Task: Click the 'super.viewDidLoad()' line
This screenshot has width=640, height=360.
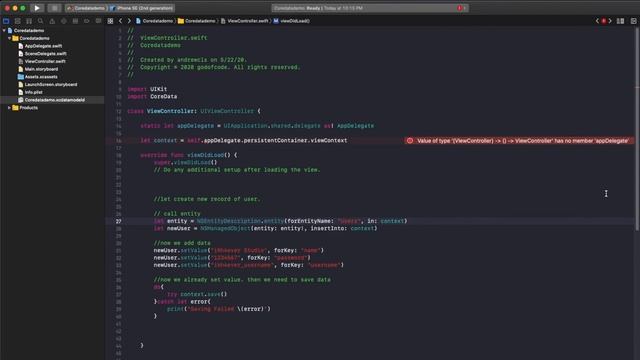Action: [x=185, y=163]
